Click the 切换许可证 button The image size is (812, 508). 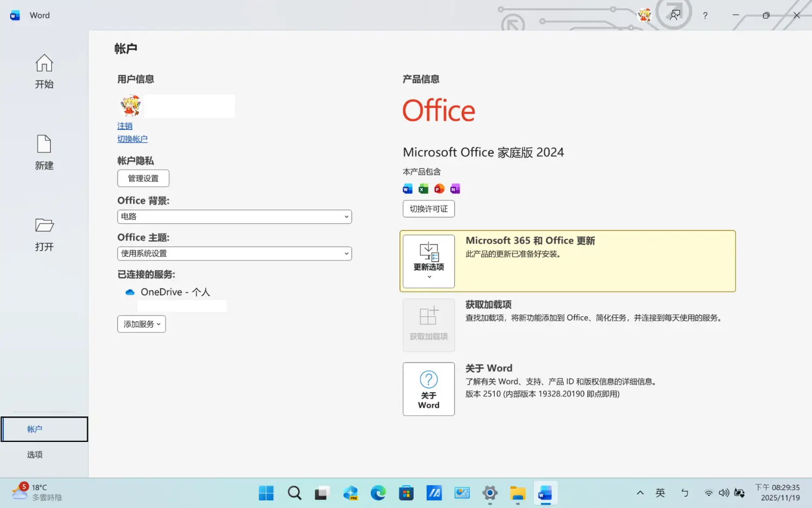[x=428, y=209]
